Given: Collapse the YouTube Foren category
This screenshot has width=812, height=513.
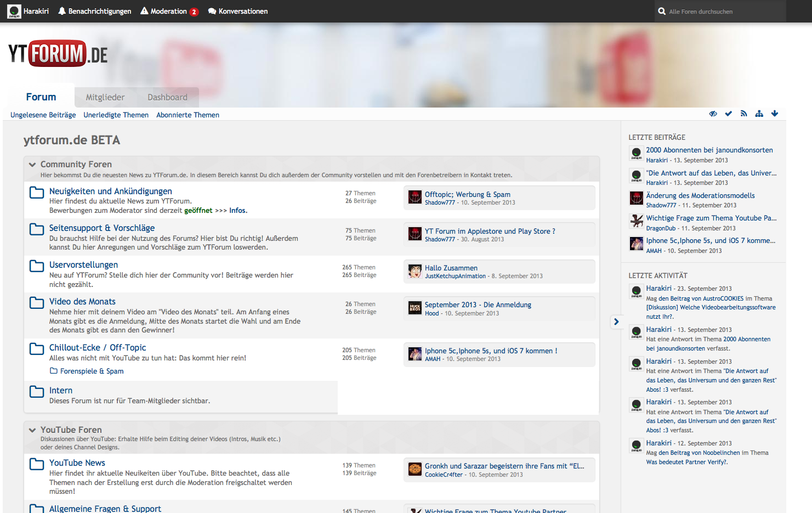Looking at the screenshot, I should click(x=32, y=430).
